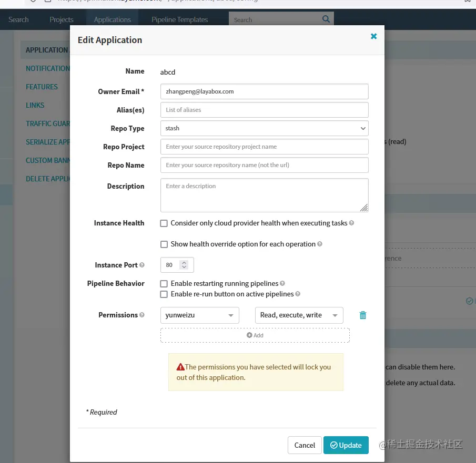Open the Read, execute, write access dropdown
476x463 pixels.
[x=299, y=315]
